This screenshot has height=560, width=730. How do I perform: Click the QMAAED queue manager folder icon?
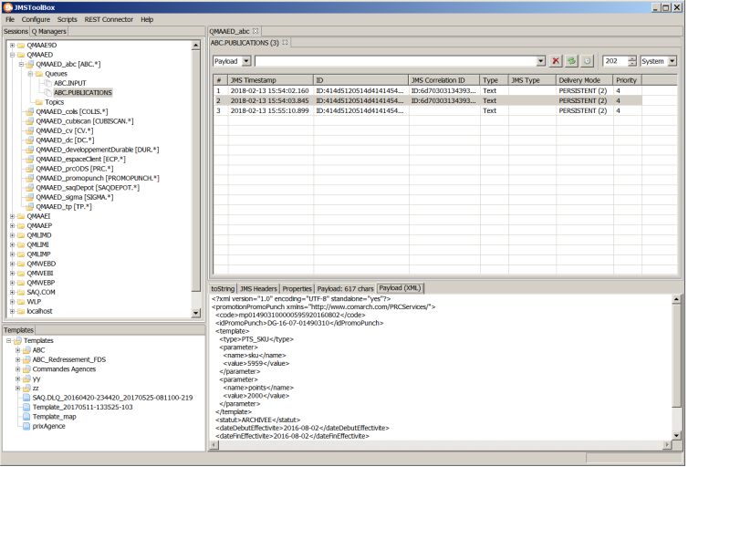pyautogui.click(x=19, y=53)
